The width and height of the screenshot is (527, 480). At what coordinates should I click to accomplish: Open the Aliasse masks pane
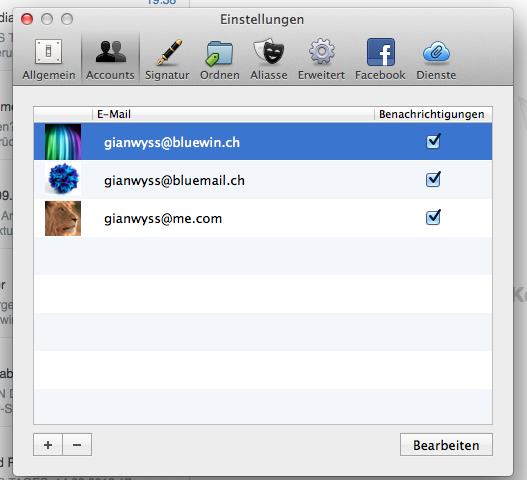[x=269, y=59]
